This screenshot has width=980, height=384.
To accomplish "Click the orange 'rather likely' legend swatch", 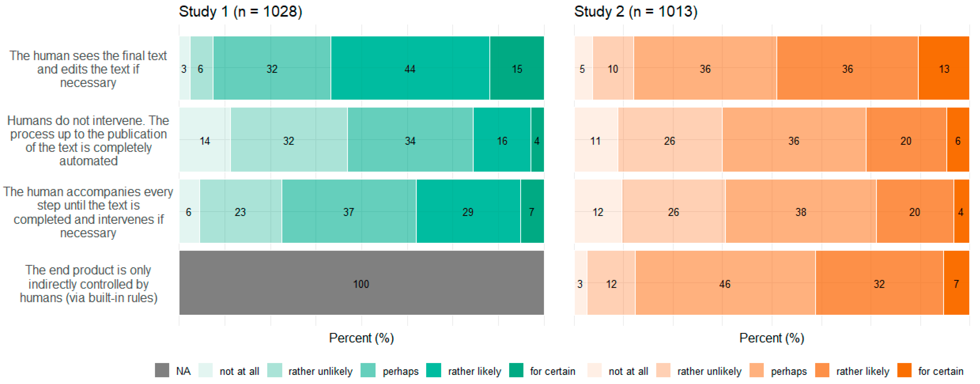I will 822,370.
